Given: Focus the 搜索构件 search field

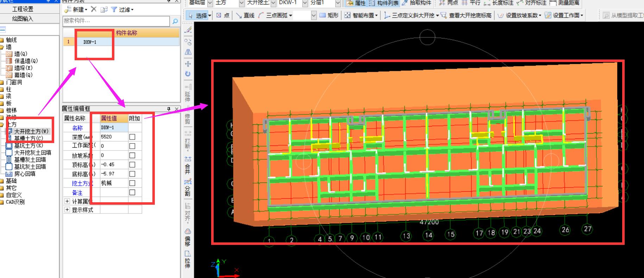Looking at the screenshot, I should (116, 21).
